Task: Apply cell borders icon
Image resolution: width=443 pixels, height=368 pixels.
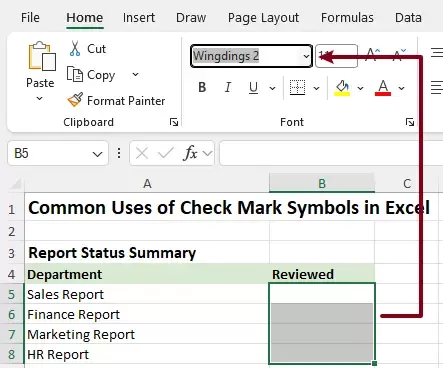Action: (x=297, y=88)
